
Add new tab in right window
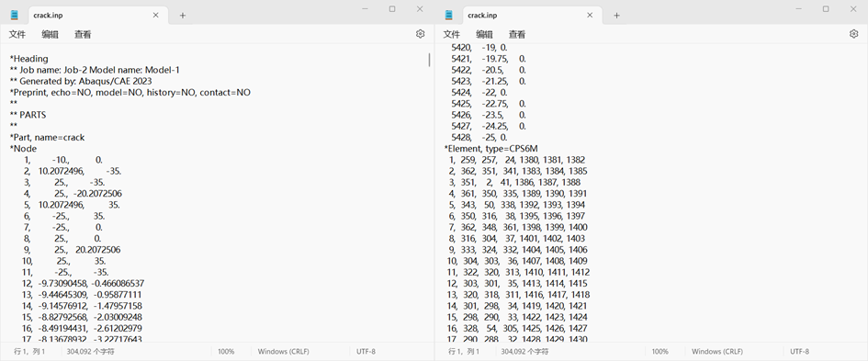(616, 16)
